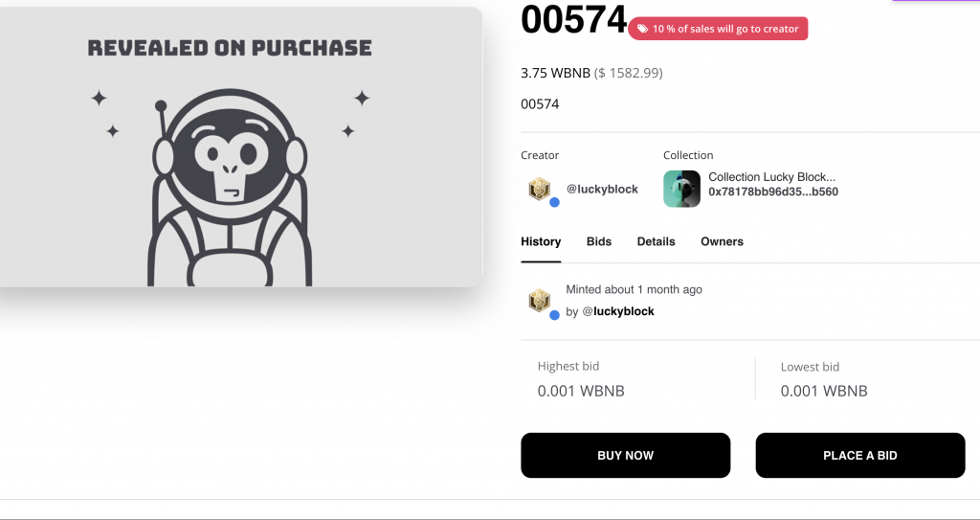Screen dimensions: 980x520
Task: Click the Highest bid 0.001 WBNB value
Action: (581, 391)
